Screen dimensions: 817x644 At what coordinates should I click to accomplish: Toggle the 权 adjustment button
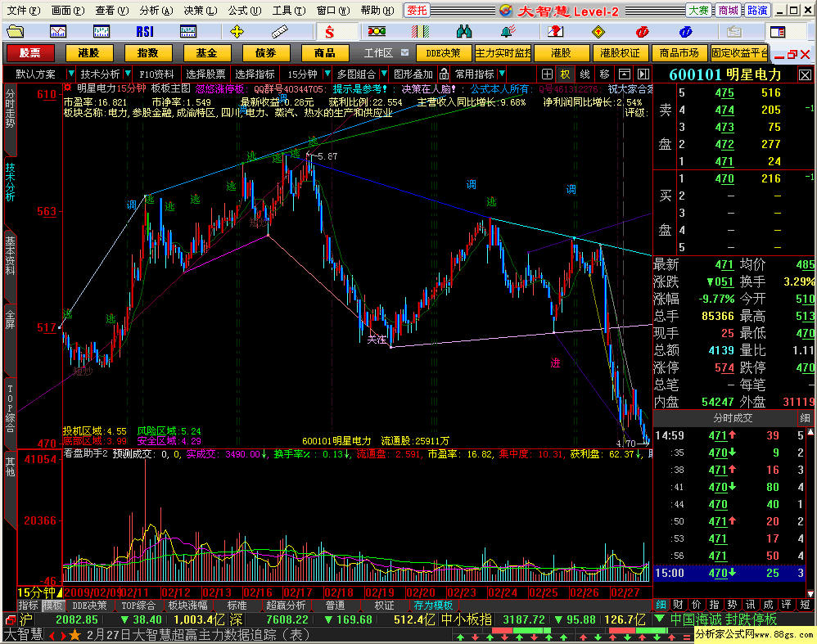566,74
